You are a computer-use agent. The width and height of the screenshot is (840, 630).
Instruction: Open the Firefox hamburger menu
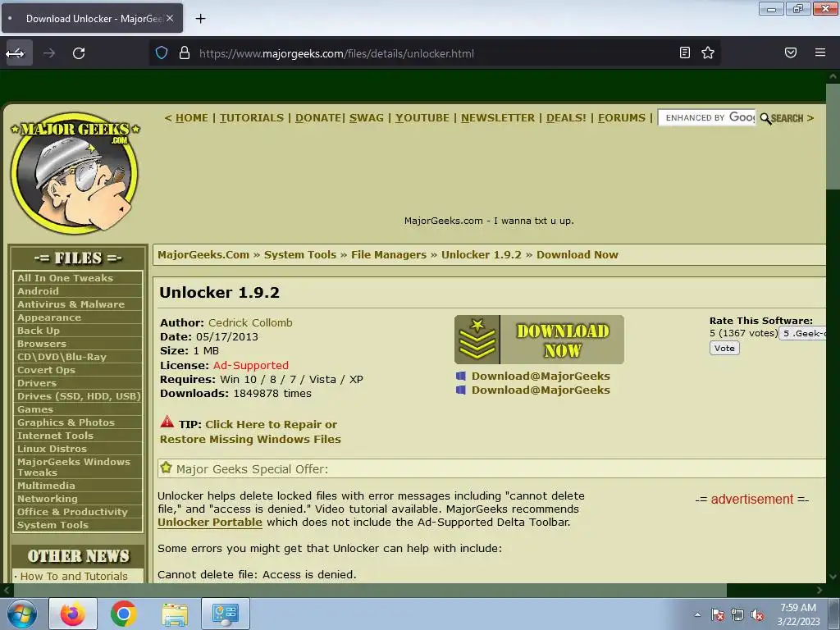[x=819, y=52]
